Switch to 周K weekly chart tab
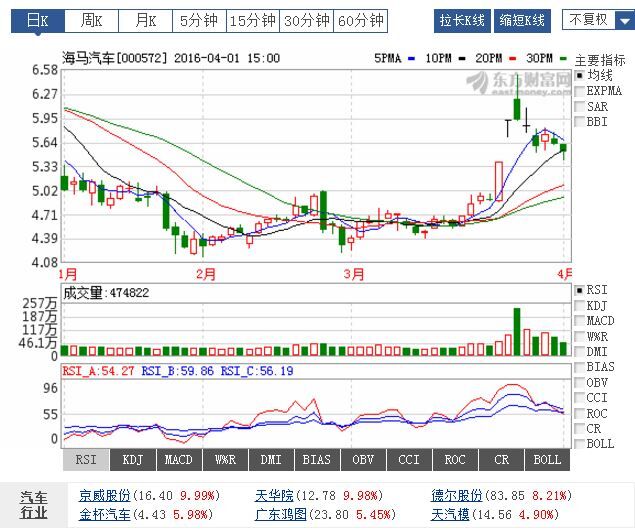 (x=92, y=21)
